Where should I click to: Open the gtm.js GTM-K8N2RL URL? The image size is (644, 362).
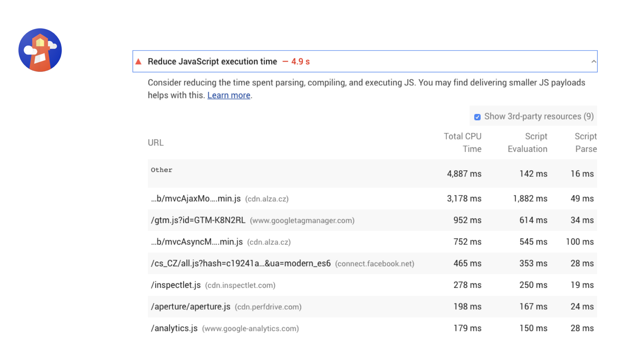[198, 220]
